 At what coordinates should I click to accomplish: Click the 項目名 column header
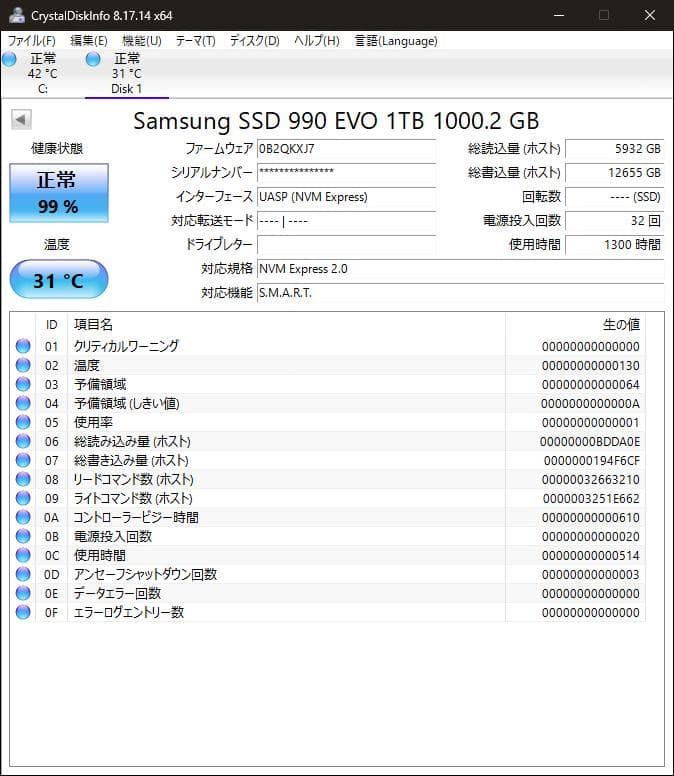286,325
